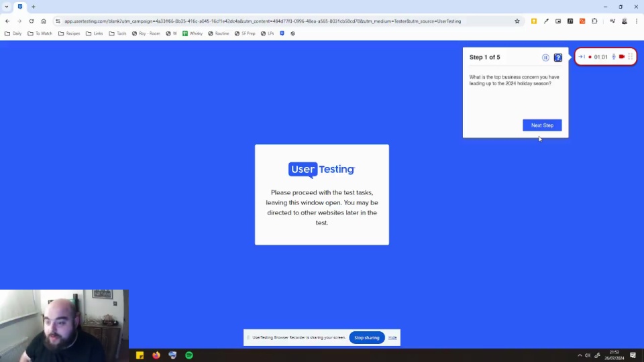This screenshot has height=362, width=644.
Task: Click the Step 1 of 5 heading
Action: point(484,58)
